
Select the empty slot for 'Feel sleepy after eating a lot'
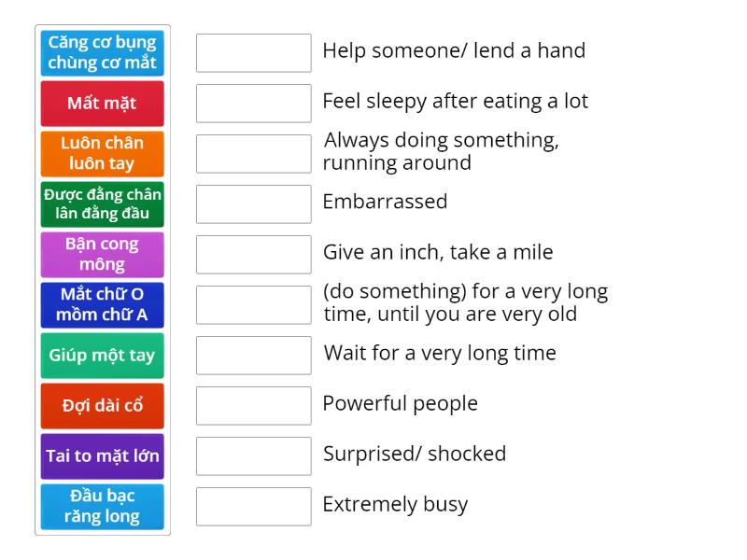pyautogui.click(x=254, y=104)
